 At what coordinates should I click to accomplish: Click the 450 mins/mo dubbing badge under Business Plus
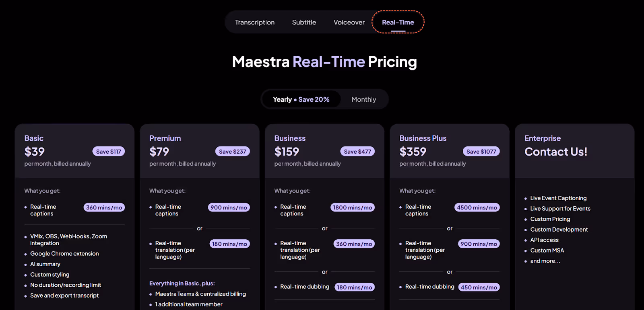click(479, 287)
